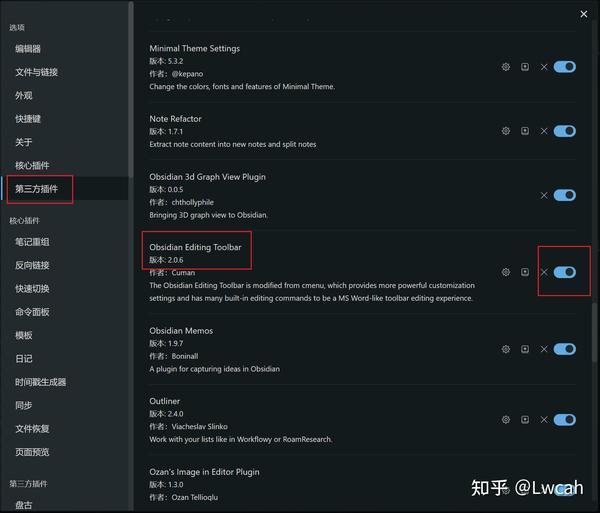The image size is (600, 513).
Task: Open 命令面板 core plugin settings
Action: (32, 312)
